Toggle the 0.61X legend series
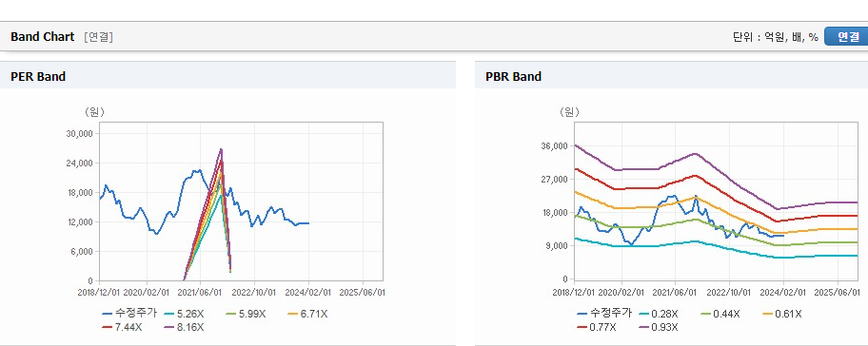The height and width of the screenshot is (346, 868). click(781, 314)
